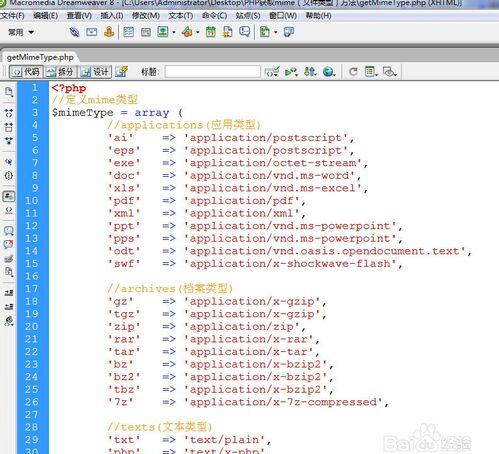Click the Comment speech bubble icon
Image resolution: width=499 pixels, height=454 pixels.
point(245,32)
